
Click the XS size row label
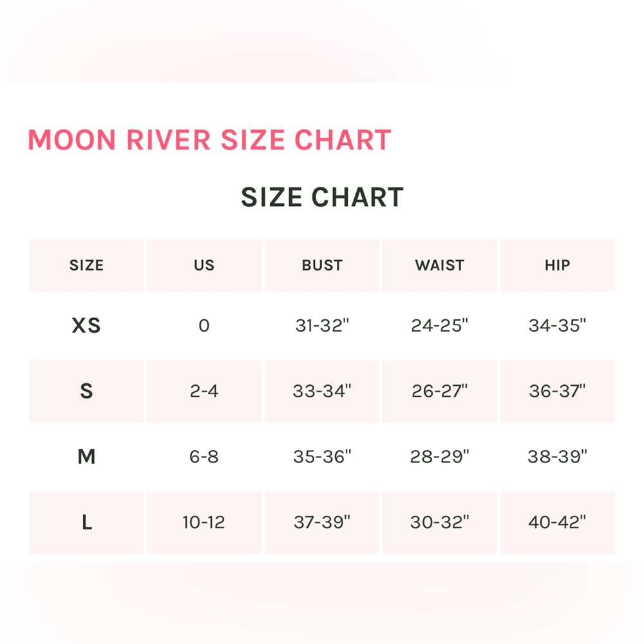point(86,326)
